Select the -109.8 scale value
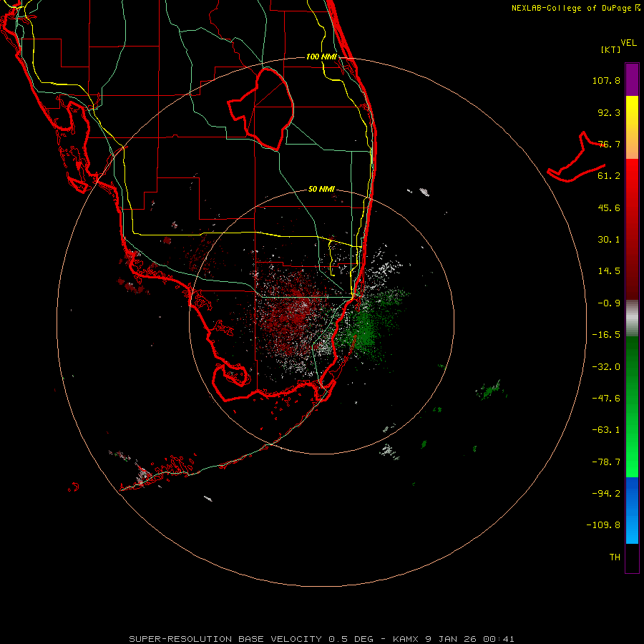 604,525
